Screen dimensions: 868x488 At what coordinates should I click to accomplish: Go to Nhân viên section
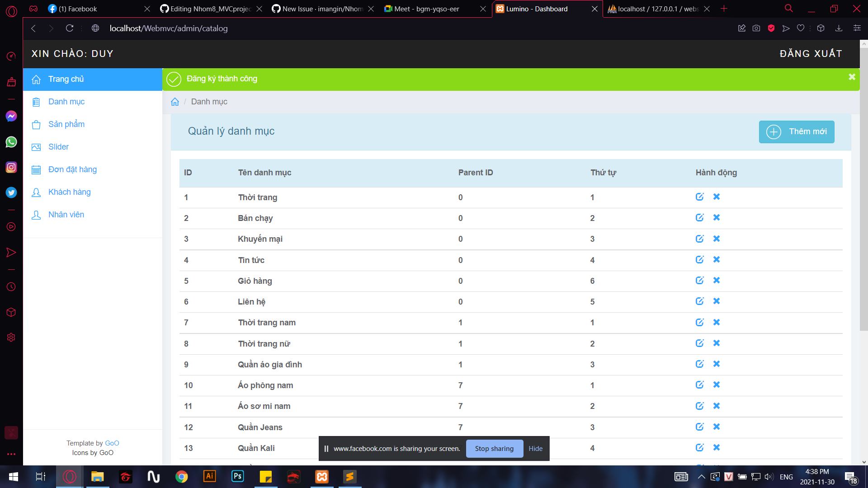tap(66, 215)
